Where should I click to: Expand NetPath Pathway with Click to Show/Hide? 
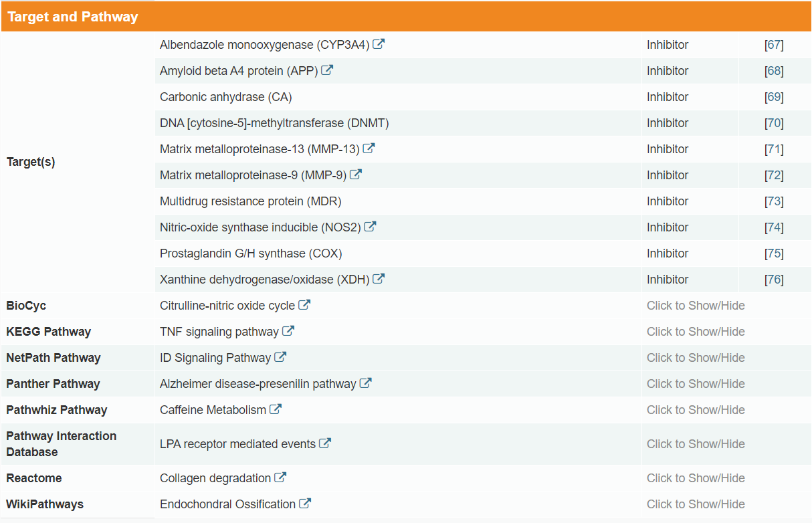click(696, 358)
